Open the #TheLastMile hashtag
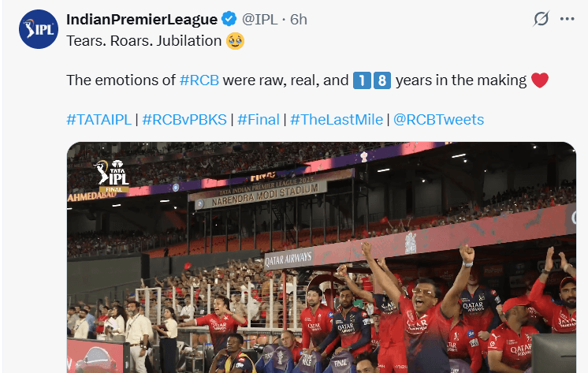This screenshot has width=588, height=373. 337,120
